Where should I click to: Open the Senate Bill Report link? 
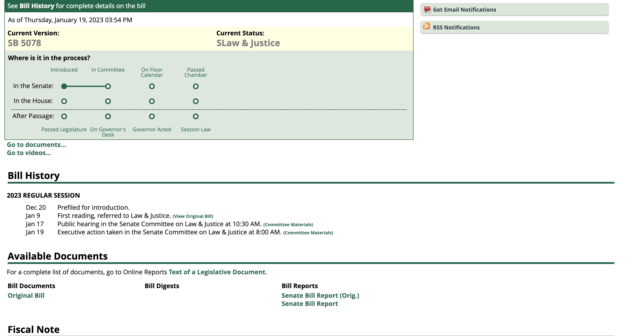pos(310,304)
